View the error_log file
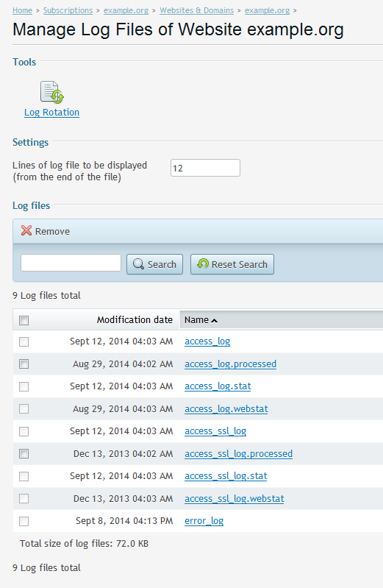The height and width of the screenshot is (588, 383). coord(204,521)
